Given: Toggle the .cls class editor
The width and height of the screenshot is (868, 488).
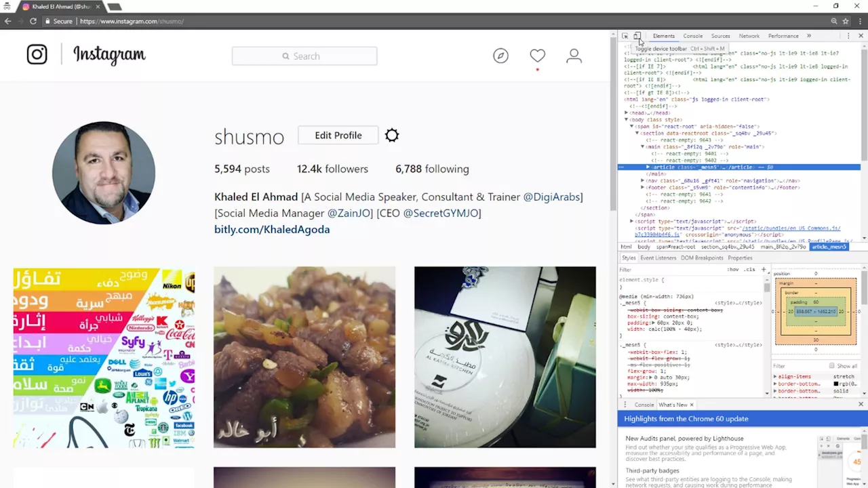Looking at the screenshot, I should click(x=749, y=270).
